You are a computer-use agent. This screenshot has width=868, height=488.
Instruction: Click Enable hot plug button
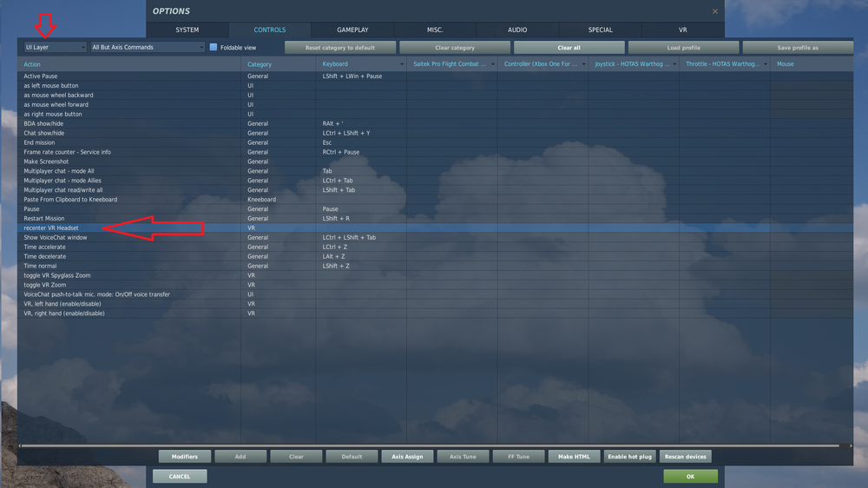coord(630,457)
